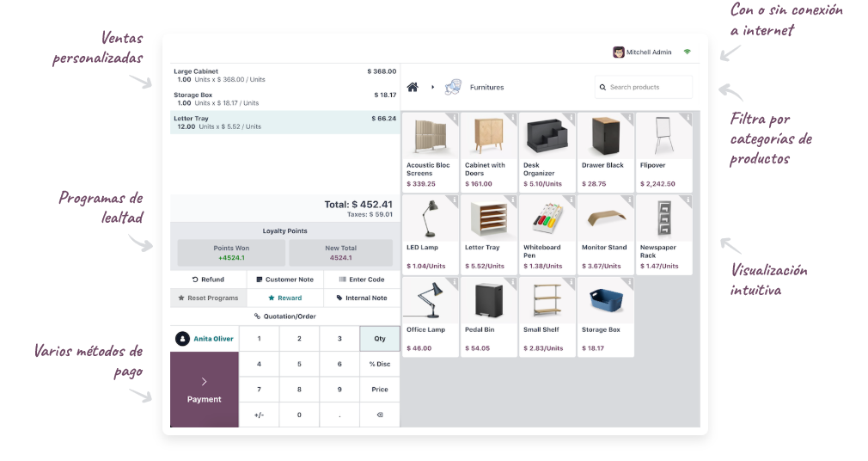Screen dimensions: 868x461
Task: Select the Large Cabinet order line
Action: [x=284, y=75]
